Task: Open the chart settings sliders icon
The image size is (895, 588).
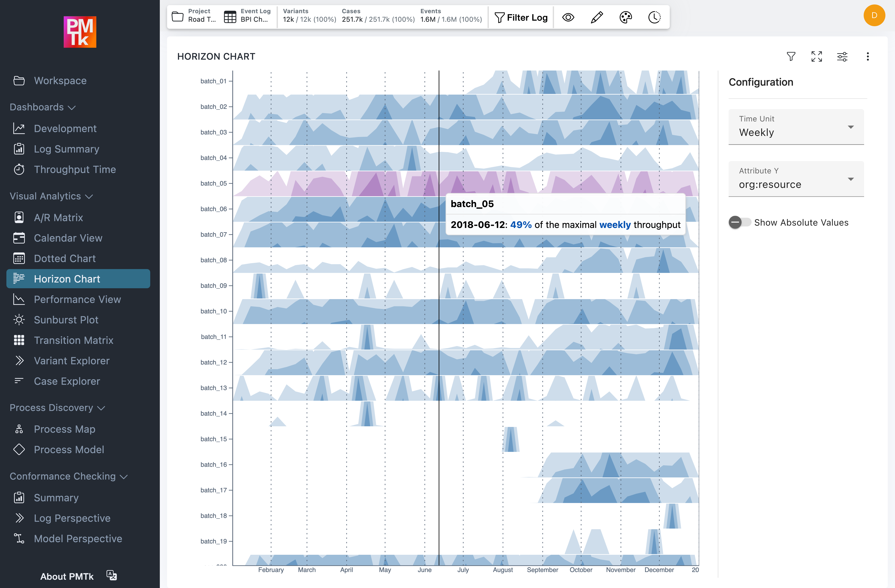Action: coord(842,56)
